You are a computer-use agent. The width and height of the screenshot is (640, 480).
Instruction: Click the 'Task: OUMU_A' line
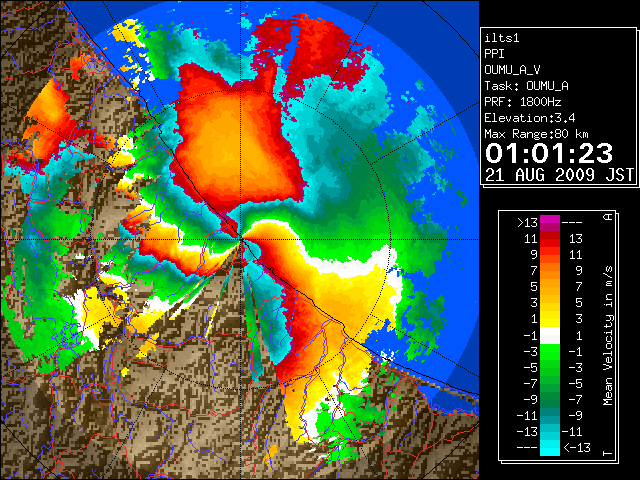click(527, 86)
